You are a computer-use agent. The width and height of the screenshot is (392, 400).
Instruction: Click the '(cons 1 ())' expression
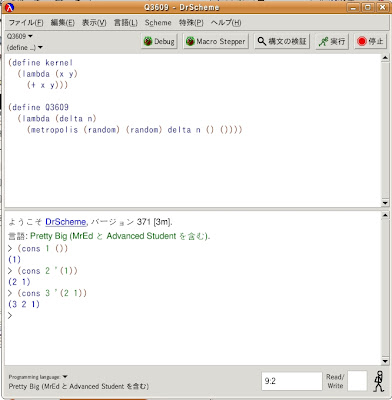click(x=43, y=249)
